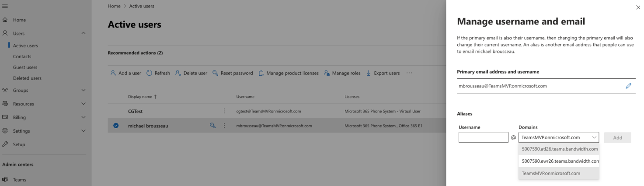Screen dimensions: 644x186
Task: Open Deleted users in sidebar
Action: (x=27, y=78)
